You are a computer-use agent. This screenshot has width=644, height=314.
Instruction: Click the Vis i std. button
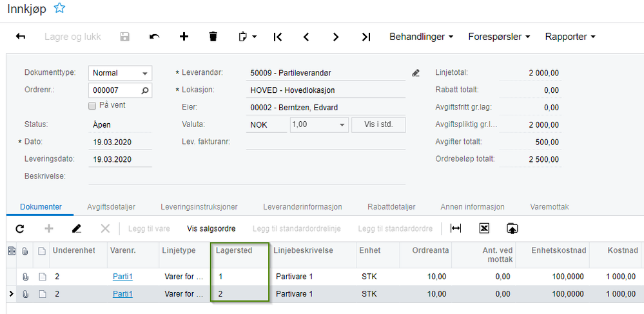(378, 125)
